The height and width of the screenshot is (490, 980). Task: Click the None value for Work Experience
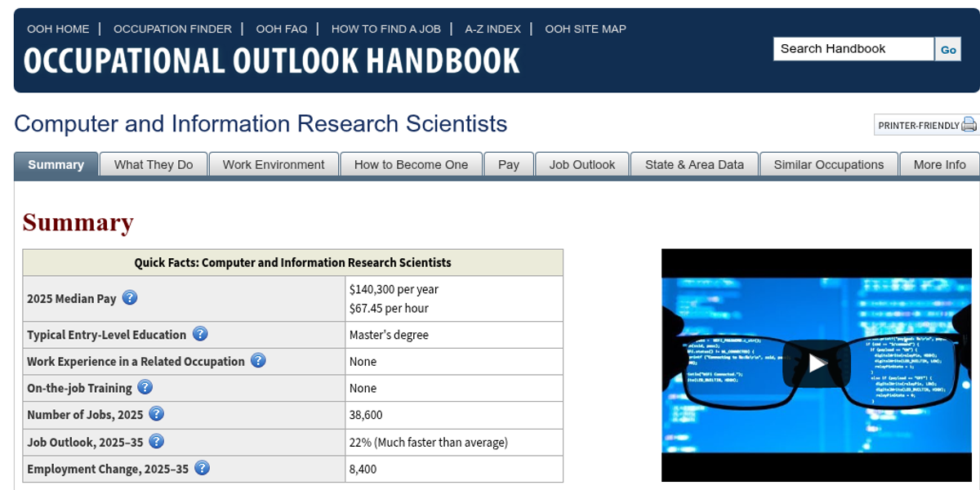tap(363, 361)
